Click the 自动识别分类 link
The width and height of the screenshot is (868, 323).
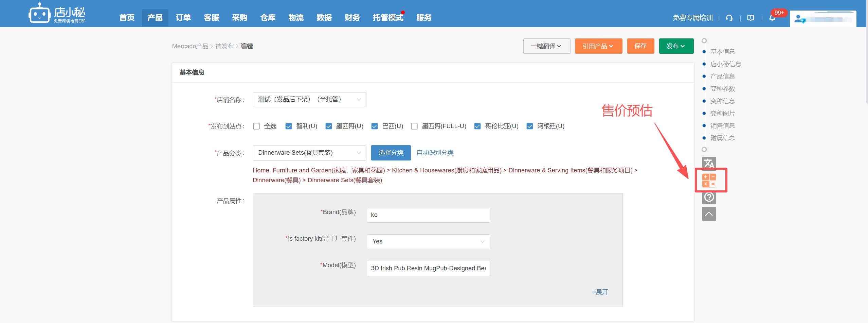point(435,153)
